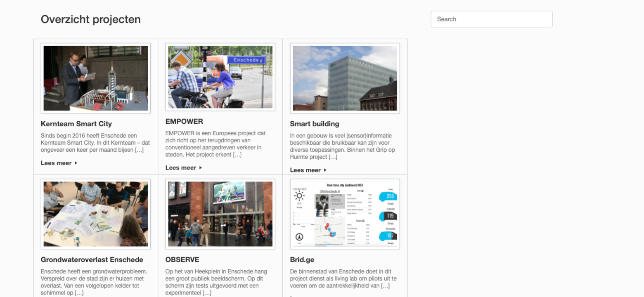Click the Smart building title link
Screen dimensions: 644x297
pos(314,124)
